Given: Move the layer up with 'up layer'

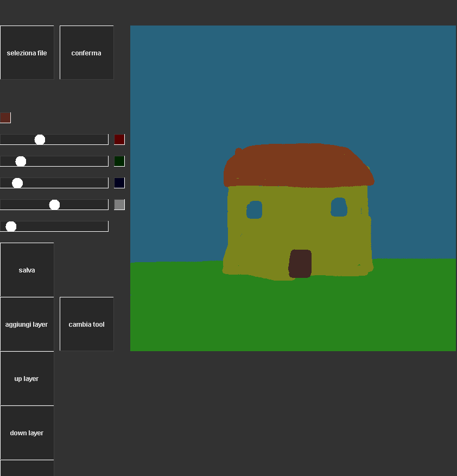Looking at the screenshot, I should (x=27, y=378).
